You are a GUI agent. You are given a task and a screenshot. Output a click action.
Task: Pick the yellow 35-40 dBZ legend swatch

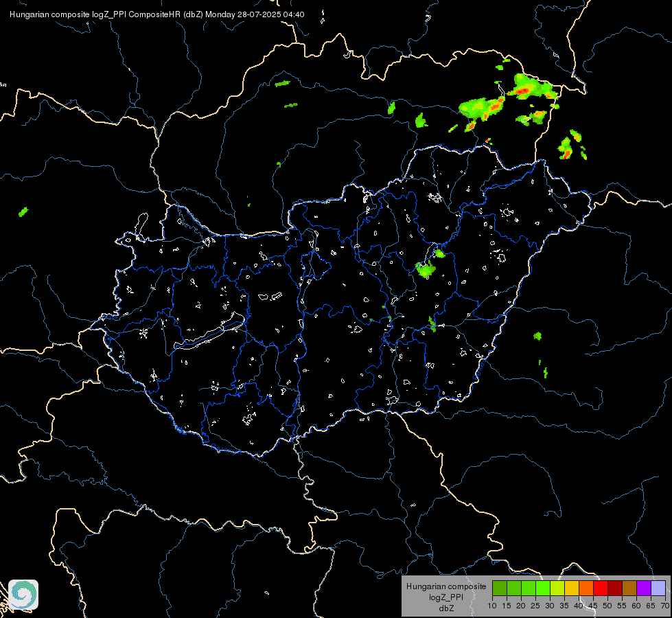(572, 588)
